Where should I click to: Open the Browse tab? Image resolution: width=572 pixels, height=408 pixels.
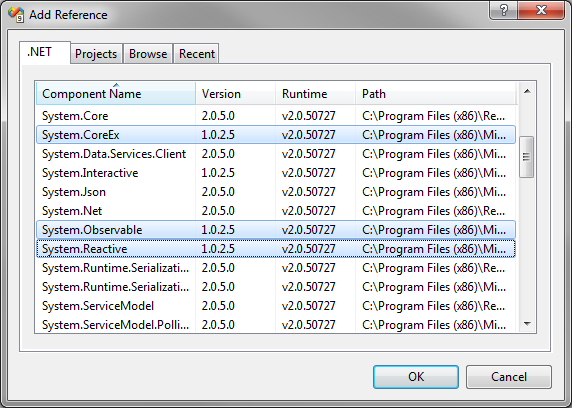[148, 54]
